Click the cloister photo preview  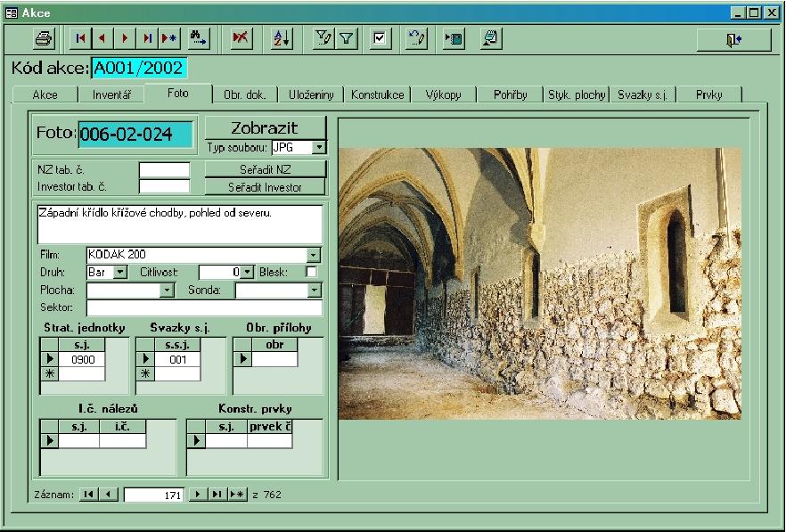pyautogui.click(x=539, y=282)
